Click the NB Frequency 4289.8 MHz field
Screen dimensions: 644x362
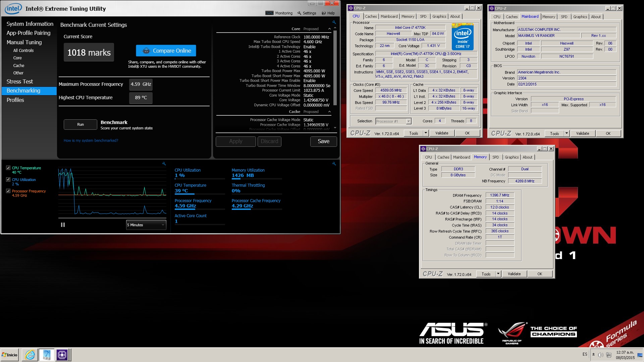click(x=525, y=181)
